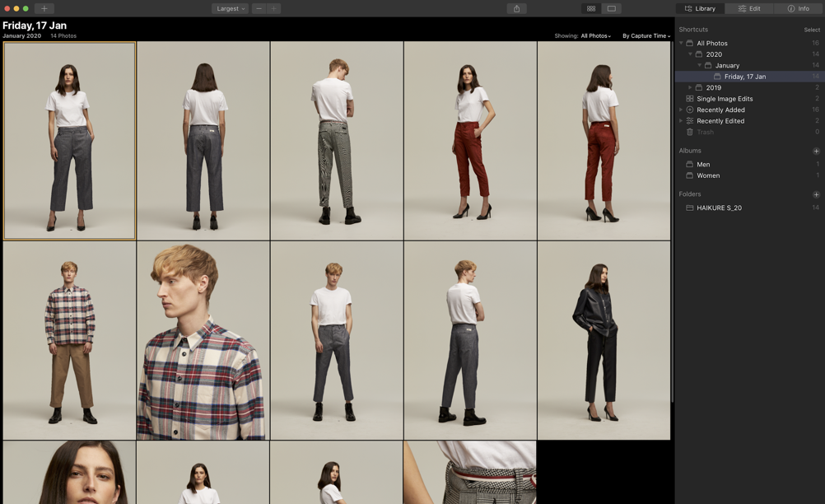Add a new folder with plus icon
825x504 pixels.
[x=816, y=194]
